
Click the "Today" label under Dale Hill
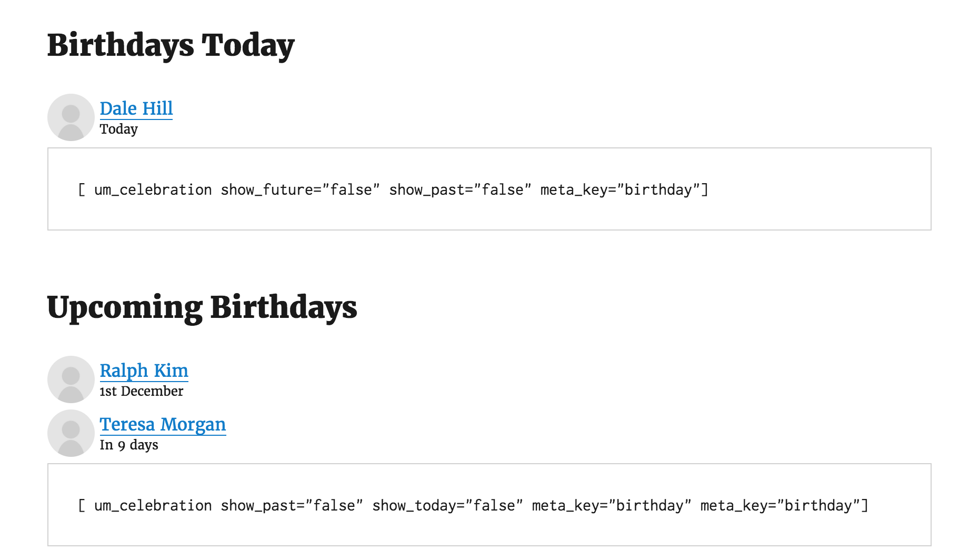[119, 129]
